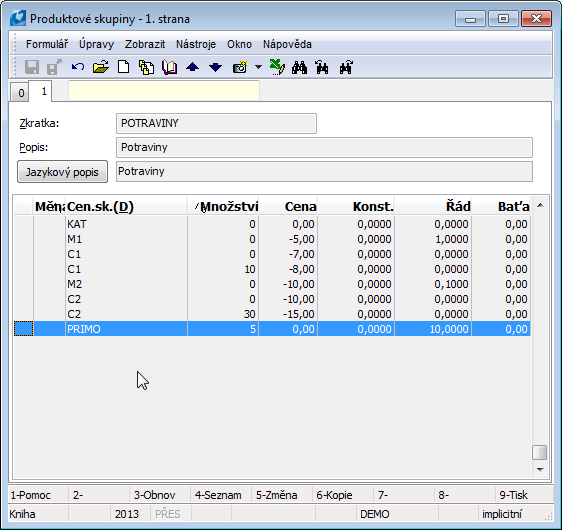Open the Nástroje menu

click(x=196, y=44)
